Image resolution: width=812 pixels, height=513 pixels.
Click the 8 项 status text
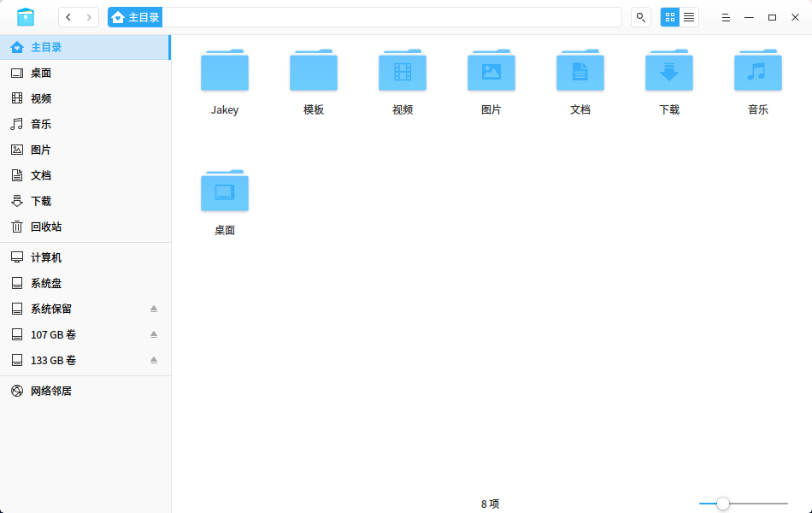(490, 504)
